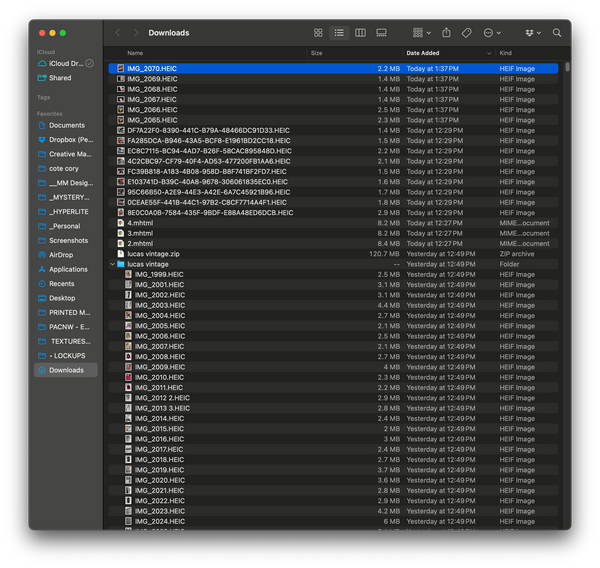The height and width of the screenshot is (568, 600).
Task: Click the Edit Tags icon
Action: pyautogui.click(x=466, y=33)
